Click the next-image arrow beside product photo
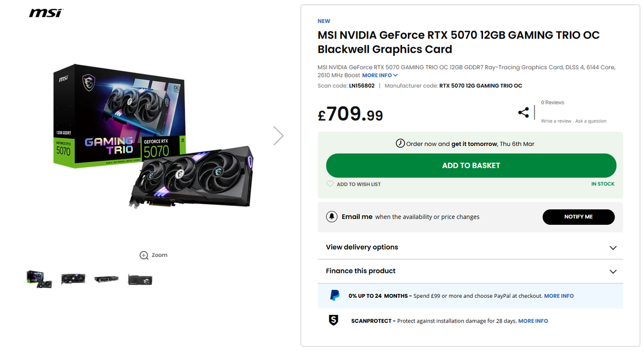Image resolution: width=644 pixels, height=352 pixels. (x=278, y=135)
